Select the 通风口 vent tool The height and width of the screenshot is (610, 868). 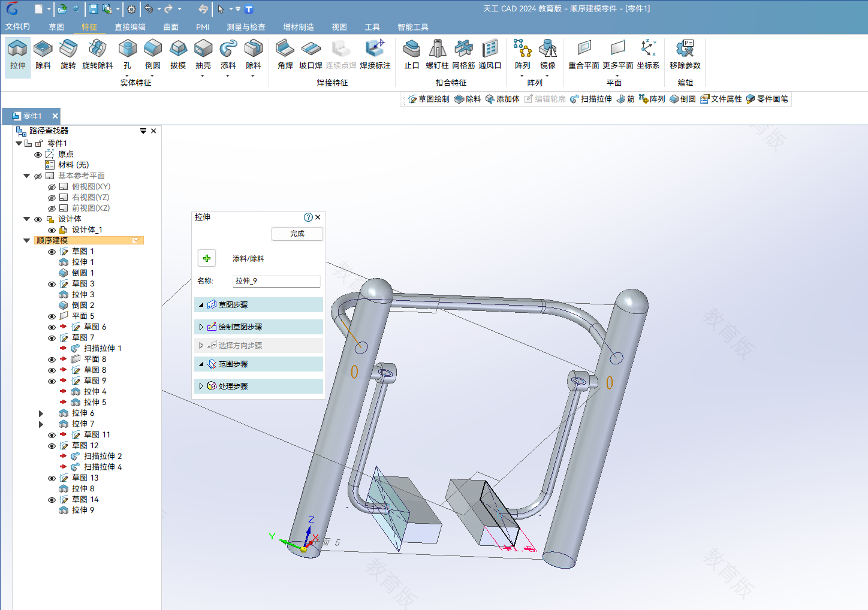(x=490, y=55)
